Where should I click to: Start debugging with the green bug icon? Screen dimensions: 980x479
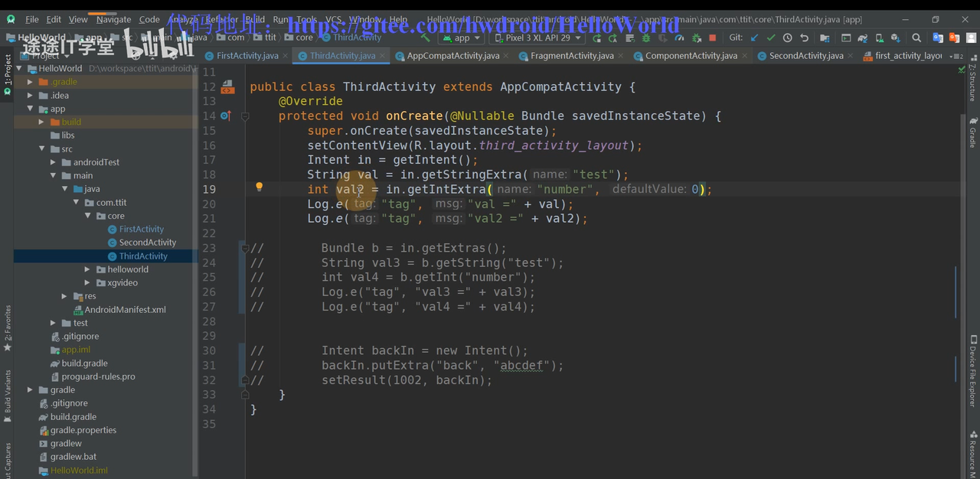(x=645, y=37)
